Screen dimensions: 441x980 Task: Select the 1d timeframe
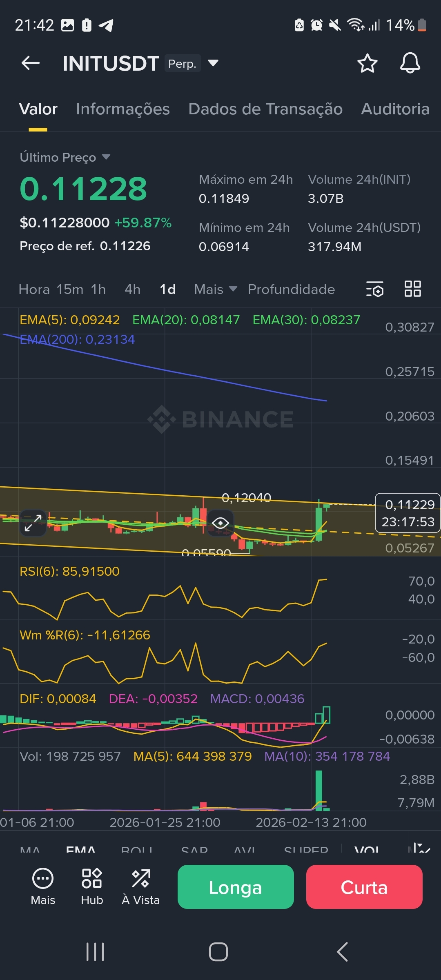click(x=167, y=289)
